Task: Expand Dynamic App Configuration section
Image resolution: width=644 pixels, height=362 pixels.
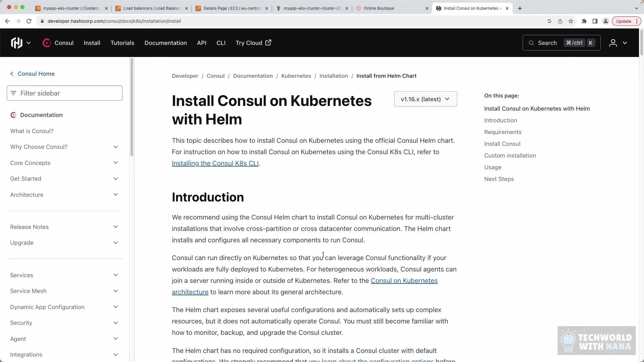Action: [x=64, y=307]
